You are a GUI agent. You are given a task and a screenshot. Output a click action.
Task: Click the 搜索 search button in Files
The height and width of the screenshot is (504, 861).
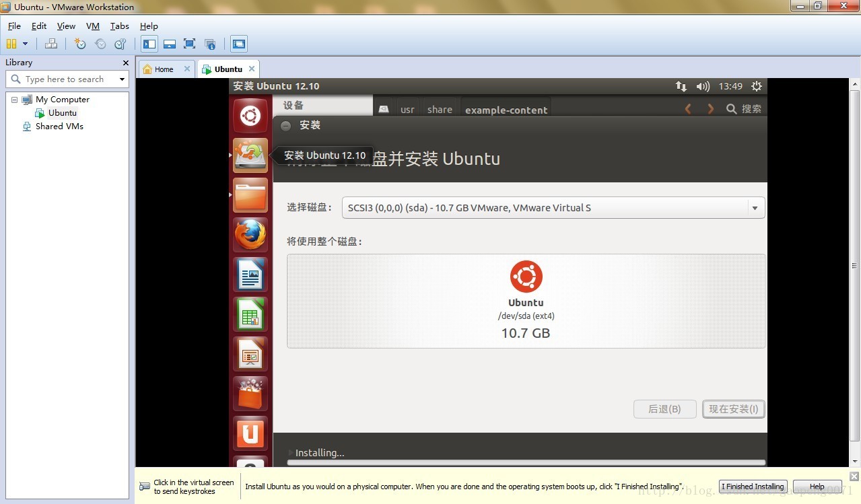coord(744,108)
